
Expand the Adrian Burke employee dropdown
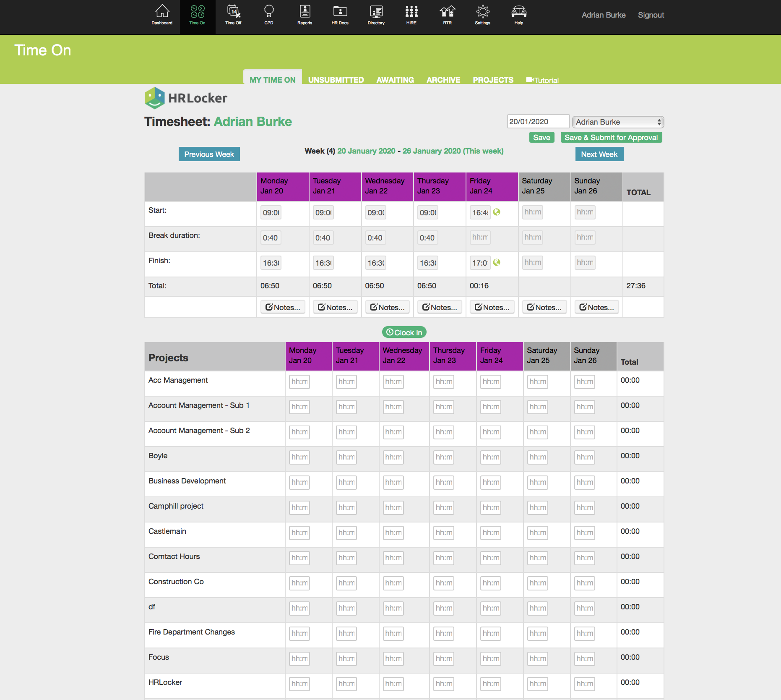[x=617, y=122]
